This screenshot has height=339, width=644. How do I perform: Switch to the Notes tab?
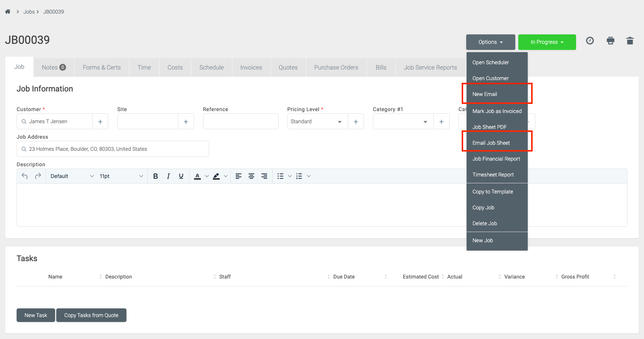54,67
